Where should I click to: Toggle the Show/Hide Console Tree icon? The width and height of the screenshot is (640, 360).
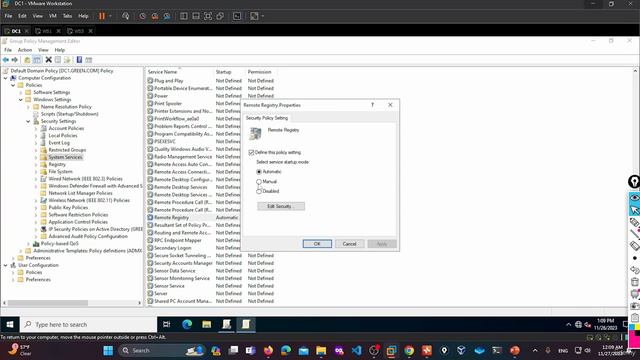click(37, 60)
